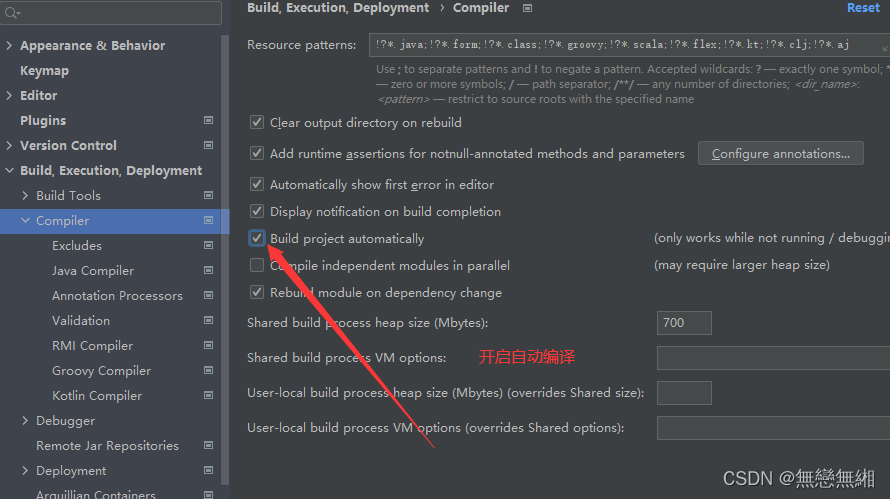Expand the Appearance & Behavior section
The width and height of the screenshot is (890, 499).
(9, 45)
